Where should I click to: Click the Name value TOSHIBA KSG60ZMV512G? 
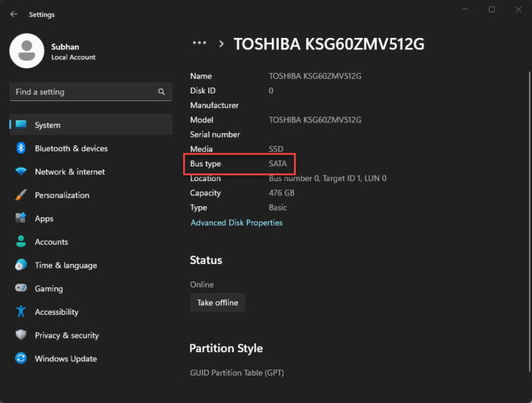point(315,76)
